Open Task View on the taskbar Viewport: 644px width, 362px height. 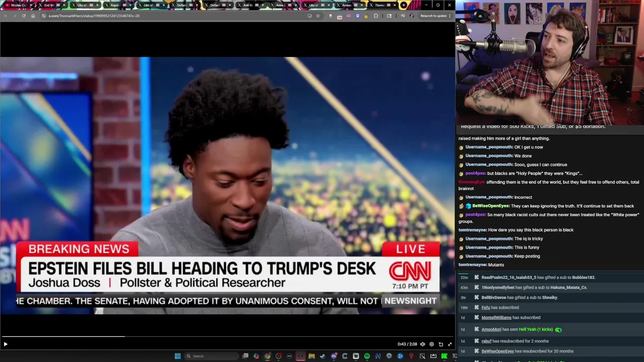click(245, 356)
